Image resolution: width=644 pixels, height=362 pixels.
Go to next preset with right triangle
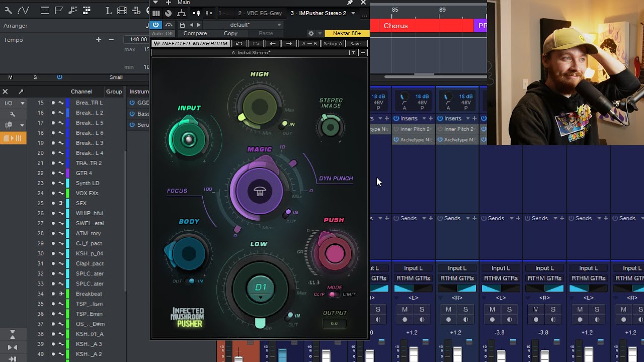click(199, 25)
